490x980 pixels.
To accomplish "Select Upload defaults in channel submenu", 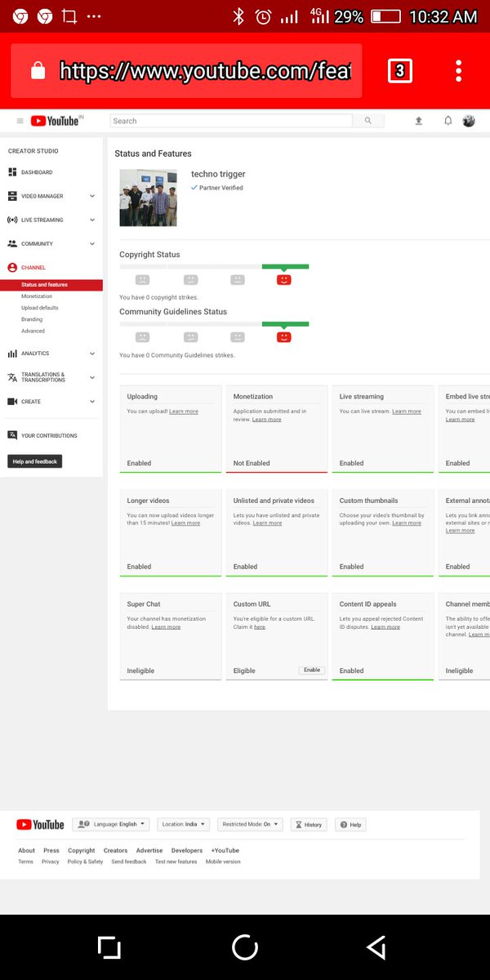I will click(x=40, y=308).
